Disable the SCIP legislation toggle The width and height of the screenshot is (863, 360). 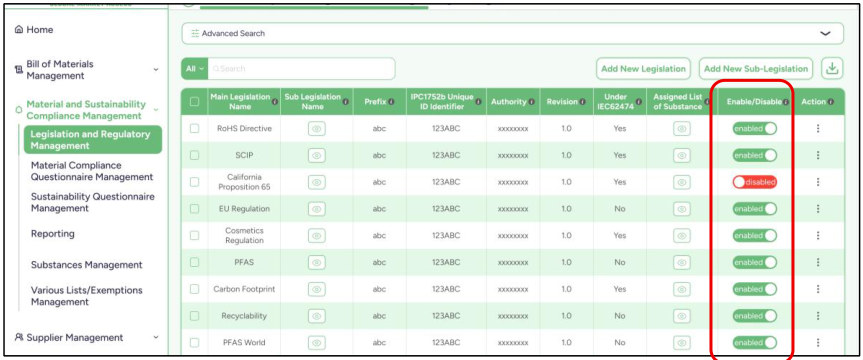(755, 155)
